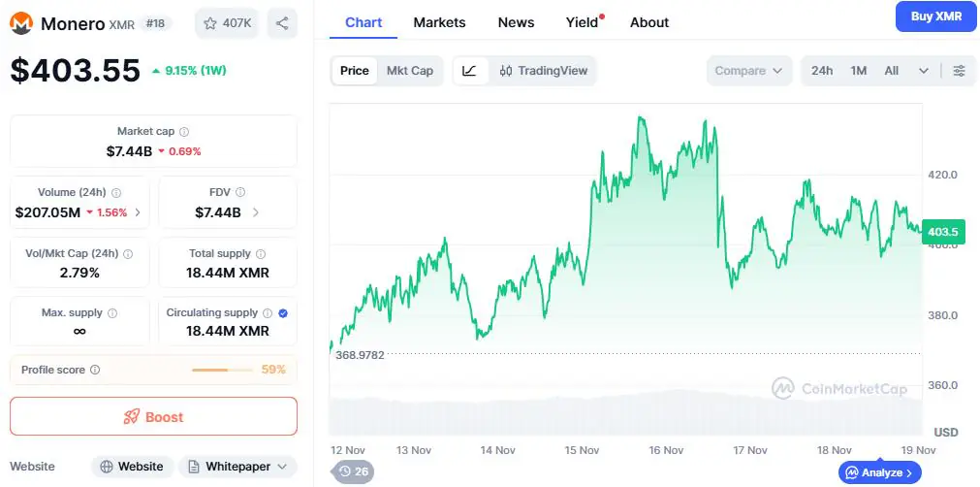Click the Boost button
The image size is (980, 487).
153,416
